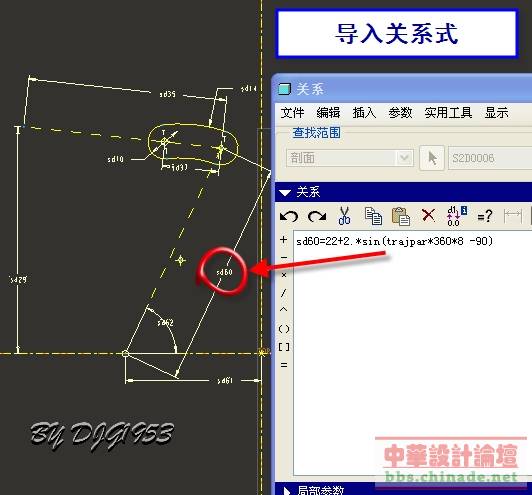Click the =? evaluate expression icon
Viewport: 532px width, 495px height.
pyautogui.click(x=484, y=216)
